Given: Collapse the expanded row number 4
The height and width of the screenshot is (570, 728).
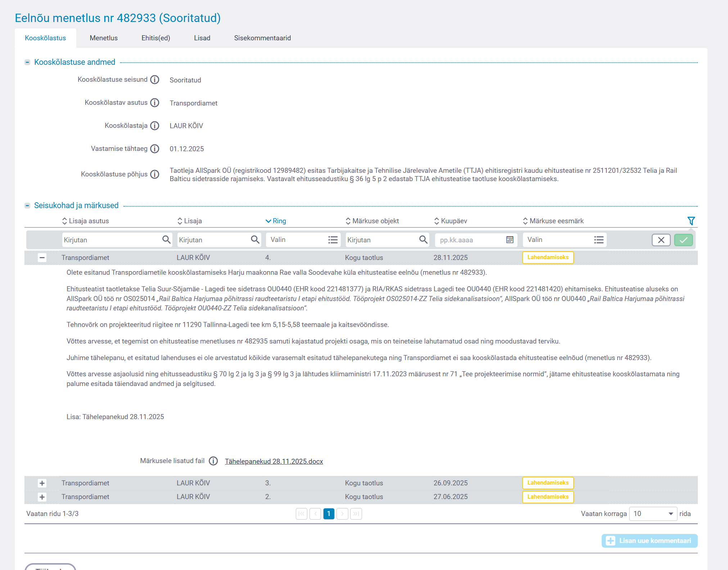Looking at the screenshot, I should 42,257.
